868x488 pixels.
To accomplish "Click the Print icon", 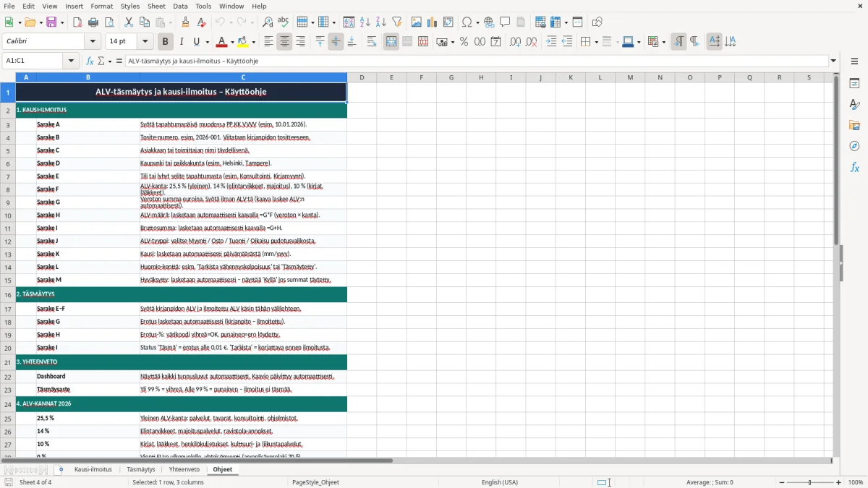I will click(x=93, y=22).
